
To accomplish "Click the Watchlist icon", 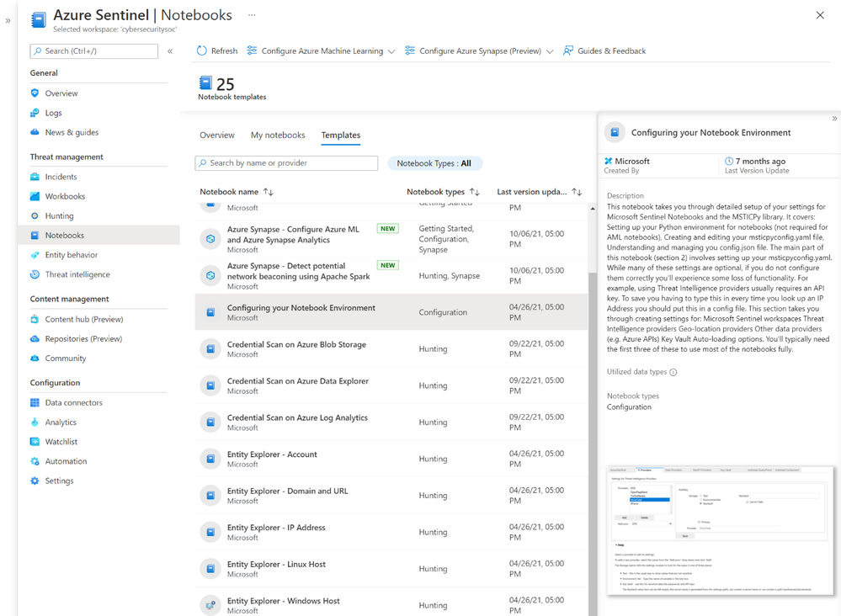I will tap(35, 442).
